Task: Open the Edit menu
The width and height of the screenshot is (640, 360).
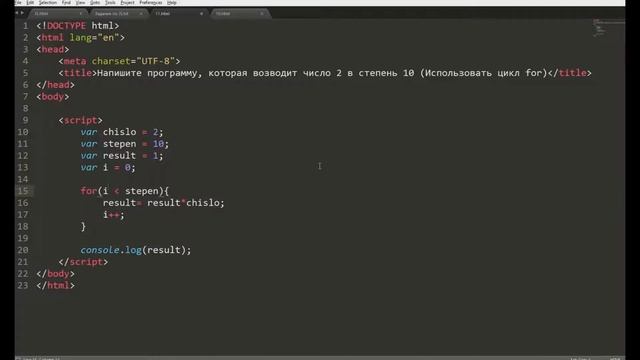Action: click(x=30, y=2)
